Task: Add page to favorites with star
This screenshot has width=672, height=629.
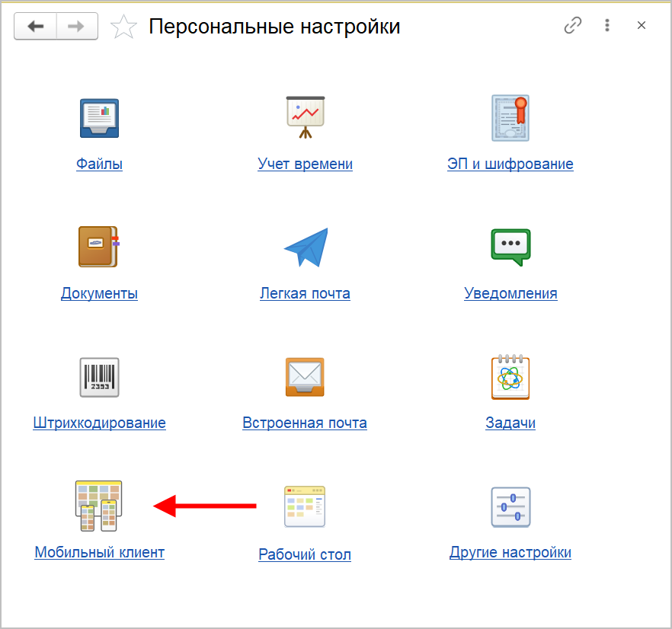Action: 123,27
